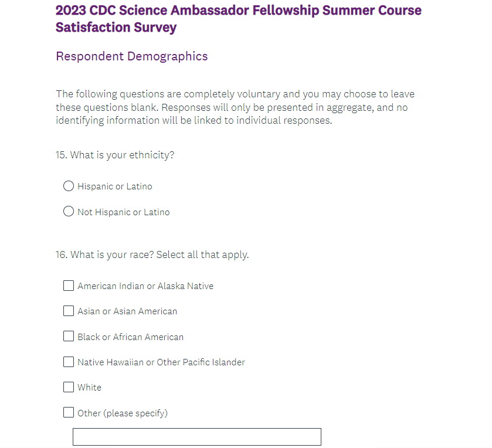492x448 pixels.
Task: Click question 16 race prompt text
Action: (x=152, y=255)
